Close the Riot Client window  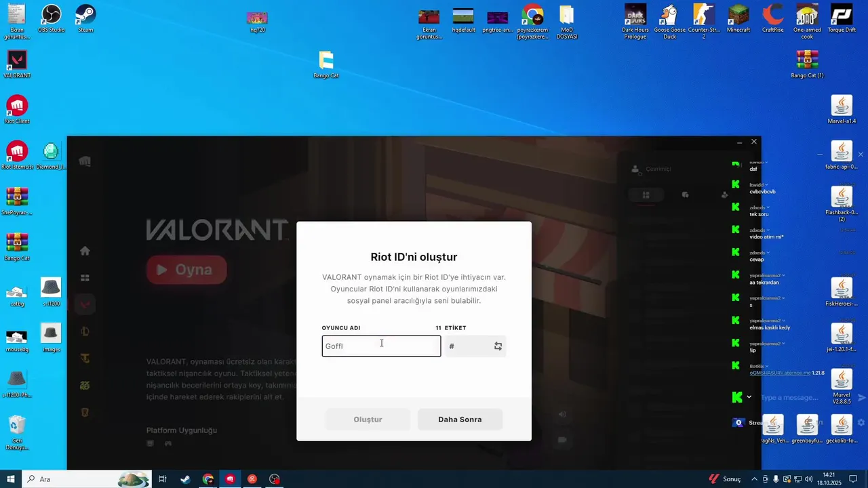point(753,142)
